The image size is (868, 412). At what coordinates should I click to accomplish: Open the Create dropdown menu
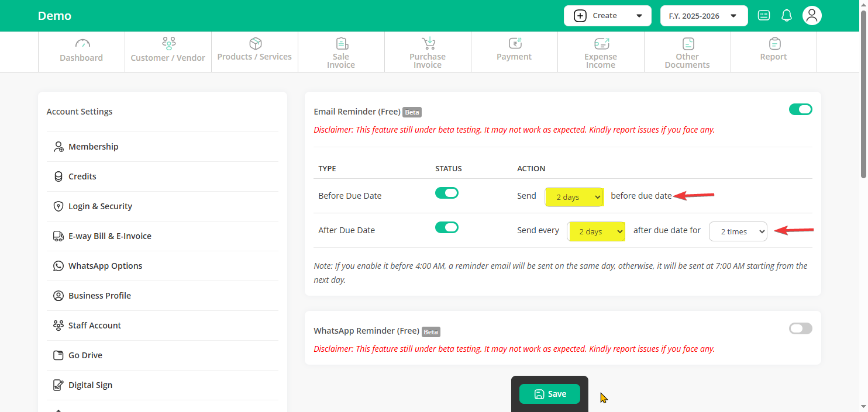[607, 16]
